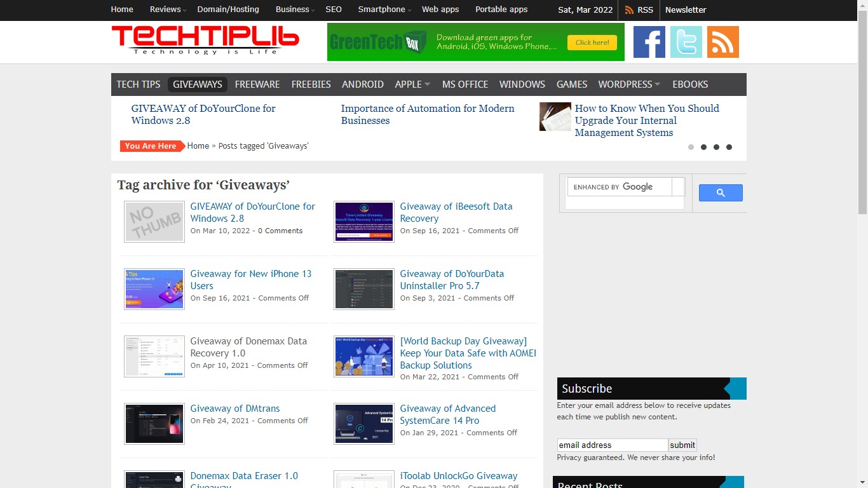Image resolution: width=868 pixels, height=488 pixels.
Task: Open post 'Giveaway of DoYourData Uninstaller Pro 5.7'
Action: pyautogui.click(x=452, y=280)
